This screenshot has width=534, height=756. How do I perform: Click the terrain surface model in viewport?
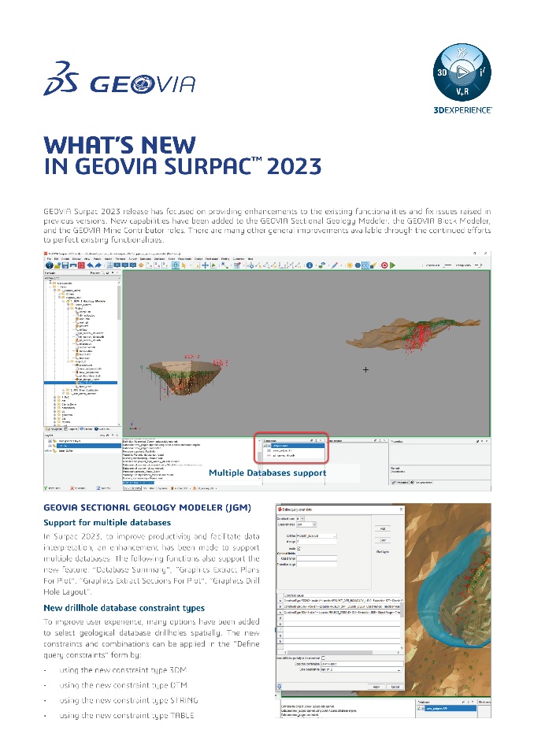(413, 332)
